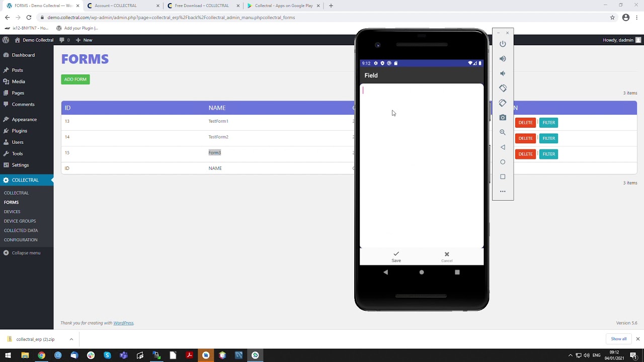Switch to Collectral Google Play tab
Screen dimensions: 644x362
(x=283, y=6)
